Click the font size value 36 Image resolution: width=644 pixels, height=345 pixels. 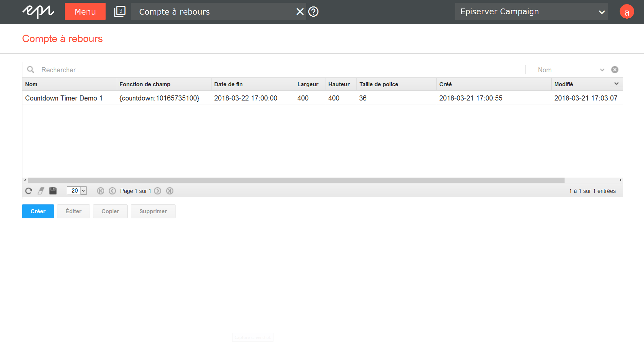pyautogui.click(x=363, y=98)
